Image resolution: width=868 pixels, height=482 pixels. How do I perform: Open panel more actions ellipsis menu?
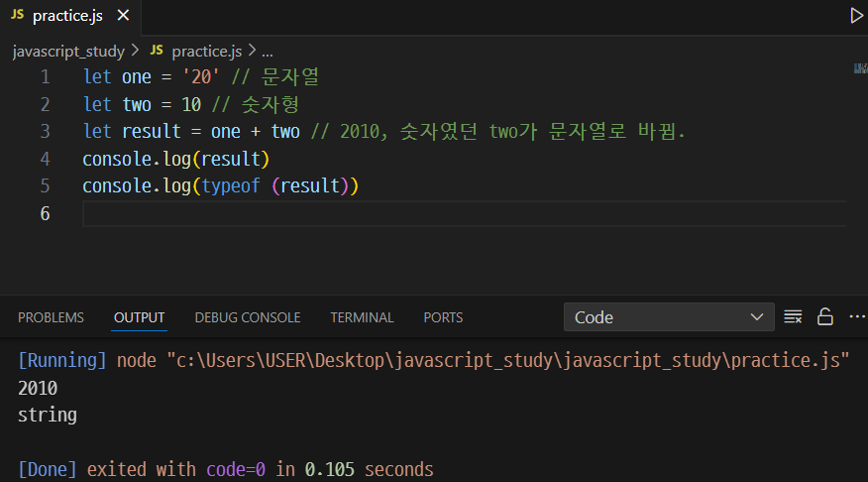(x=857, y=317)
